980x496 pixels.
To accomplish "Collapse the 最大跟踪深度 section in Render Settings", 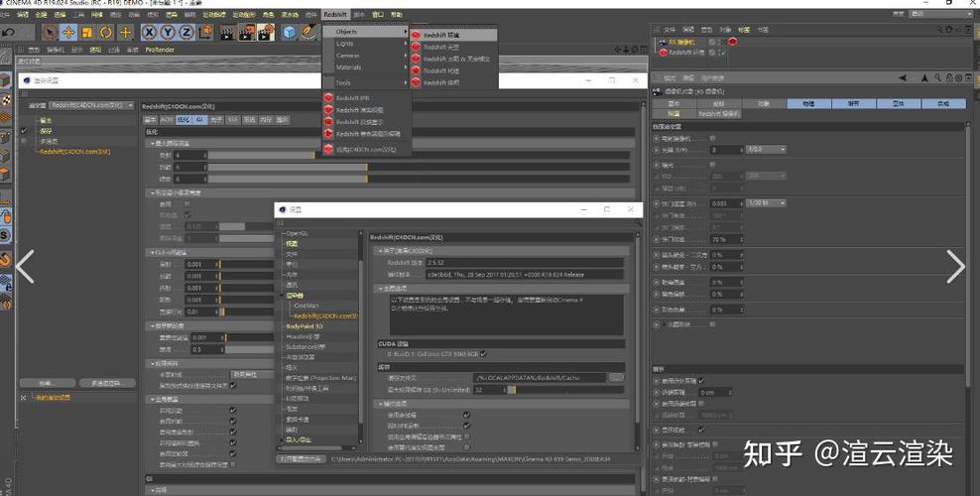I will click(x=153, y=144).
